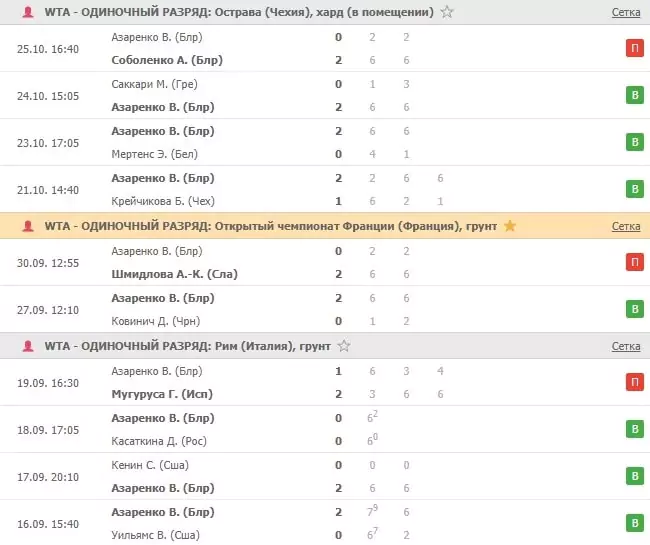Click match date 21.10. 14:40

tap(48, 190)
